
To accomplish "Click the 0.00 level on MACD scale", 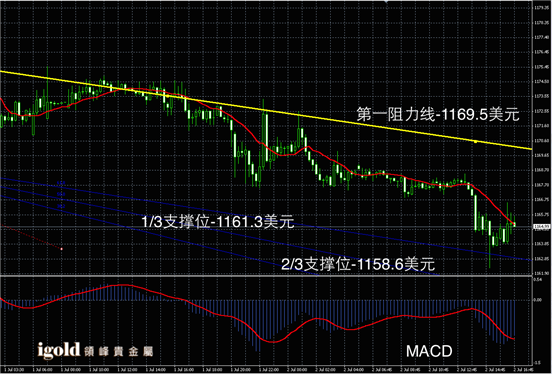I will [x=538, y=300].
